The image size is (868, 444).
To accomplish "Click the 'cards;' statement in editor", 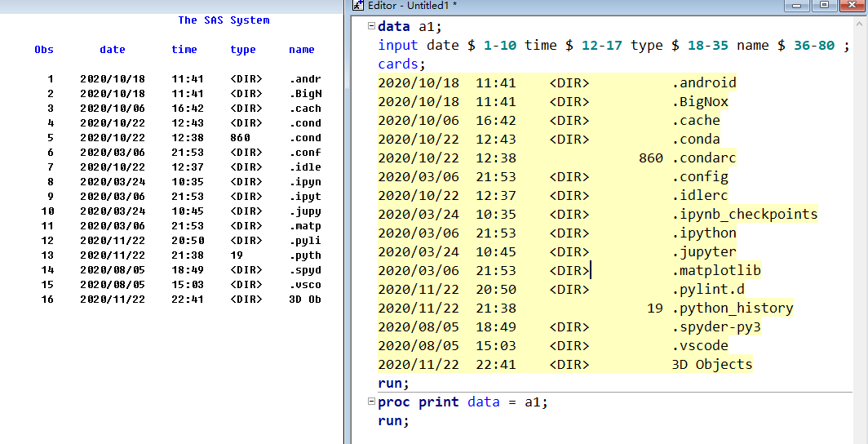I will pos(402,64).
